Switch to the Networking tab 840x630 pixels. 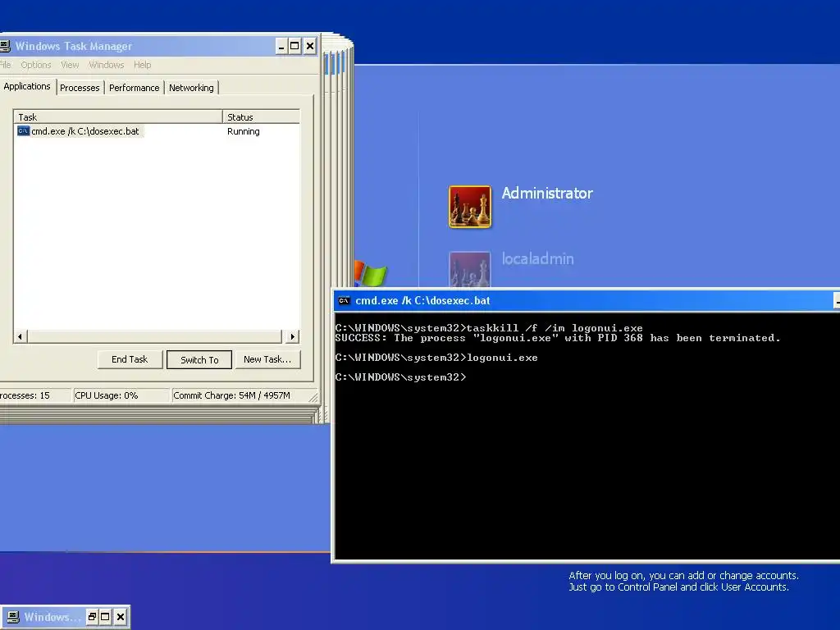click(x=191, y=88)
